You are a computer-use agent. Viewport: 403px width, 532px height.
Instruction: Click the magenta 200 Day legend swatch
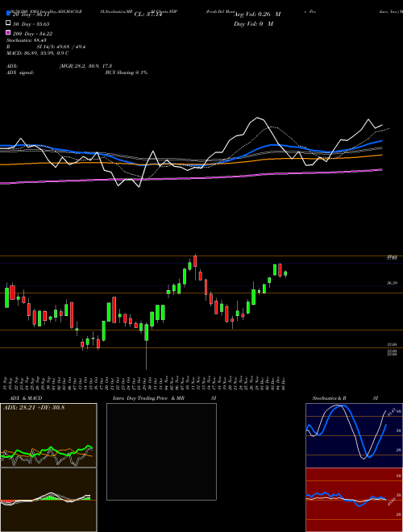click(x=8, y=32)
